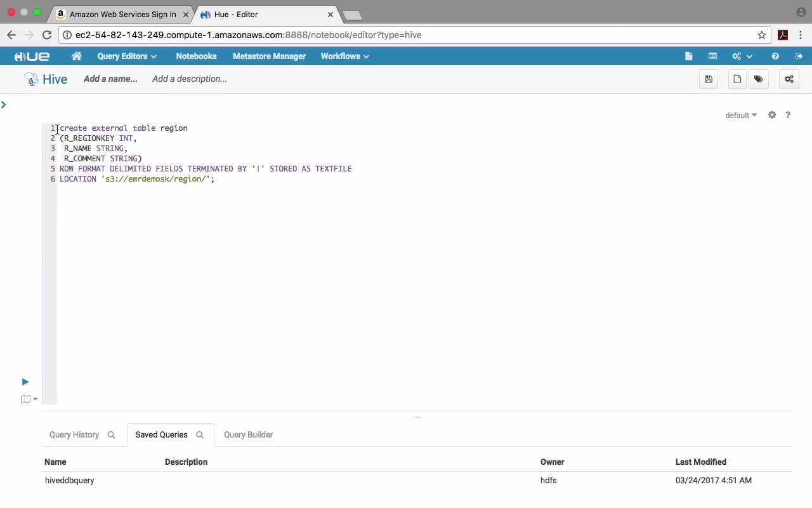Open the editor settings gear beside default

pyautogui.click(x=772, y=115)
